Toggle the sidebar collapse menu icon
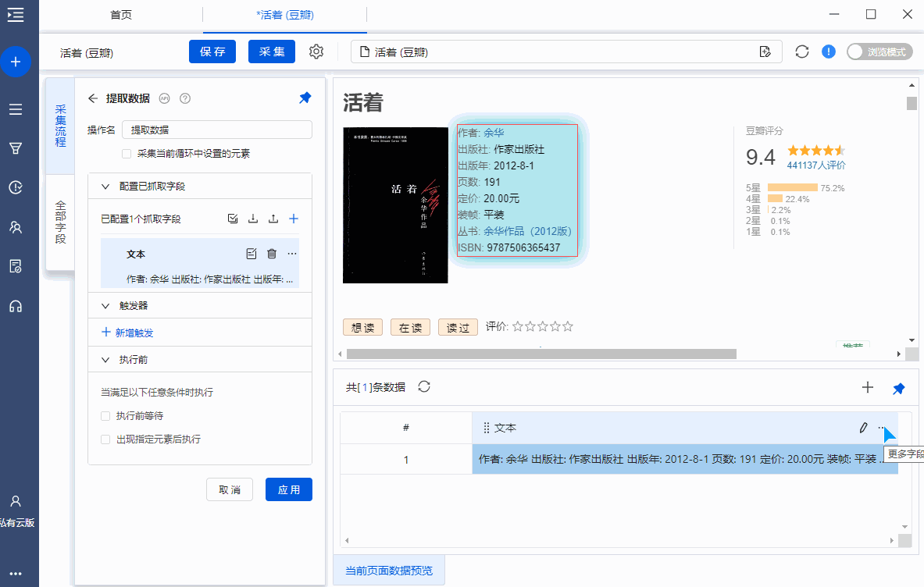Viewport: 924px width, 587px height. pos(16,15)
